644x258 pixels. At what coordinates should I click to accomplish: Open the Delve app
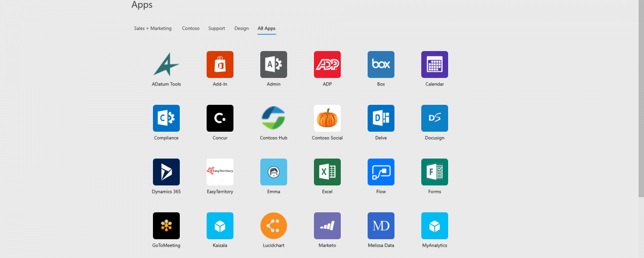click(381, 118)
